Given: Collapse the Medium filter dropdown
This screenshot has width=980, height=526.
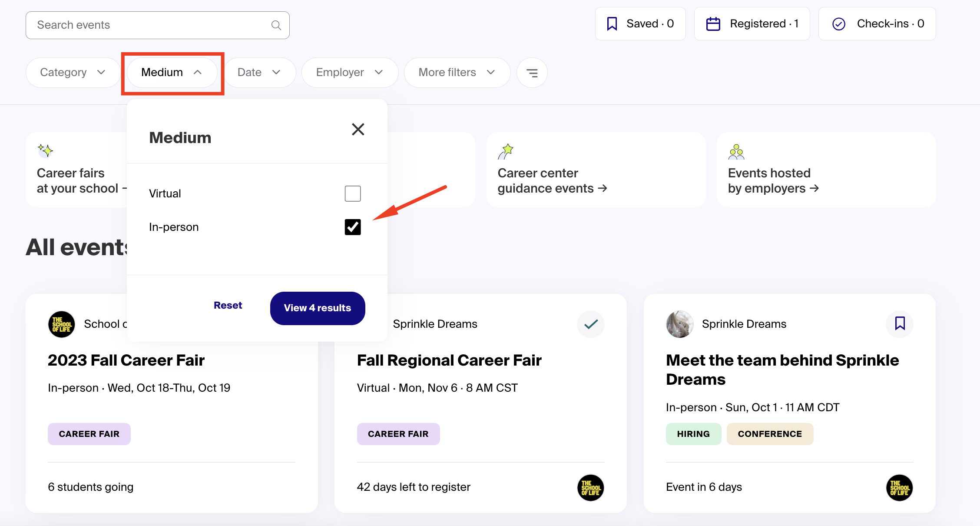Looking at the screenshot, I should point(172,73).
